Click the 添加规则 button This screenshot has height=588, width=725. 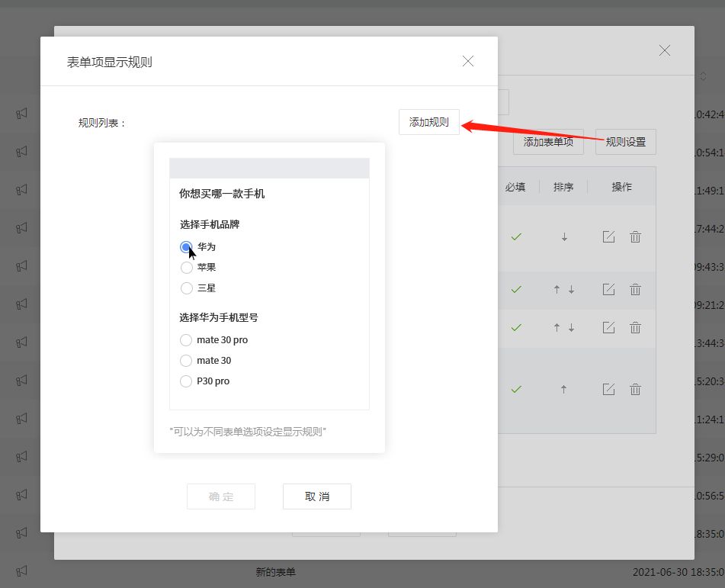point(429,122)
